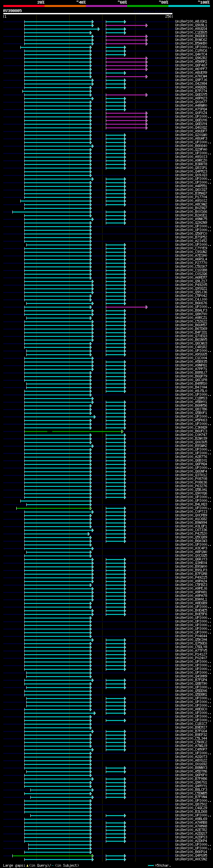Open hit UniRef100_A6YPF7
This screenshot has width=213, height=868.
pos(191,69)
